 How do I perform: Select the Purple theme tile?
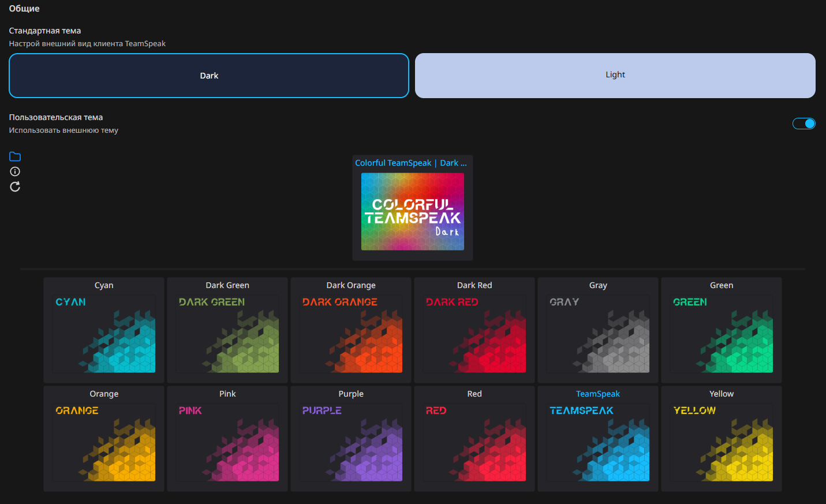[x=351, y=439]
